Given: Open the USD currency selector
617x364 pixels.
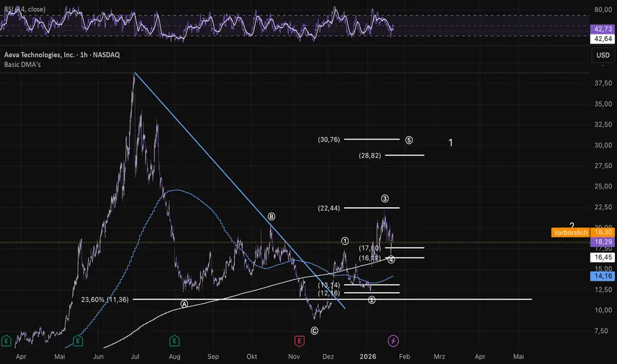Looking at the screenshot, I should pyautogui.click(x=603, y=55).
